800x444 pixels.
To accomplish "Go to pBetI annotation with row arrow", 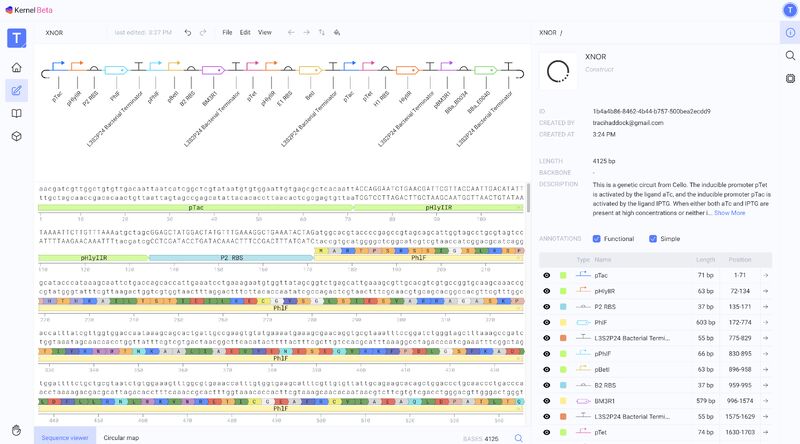I will click(765, 369).
